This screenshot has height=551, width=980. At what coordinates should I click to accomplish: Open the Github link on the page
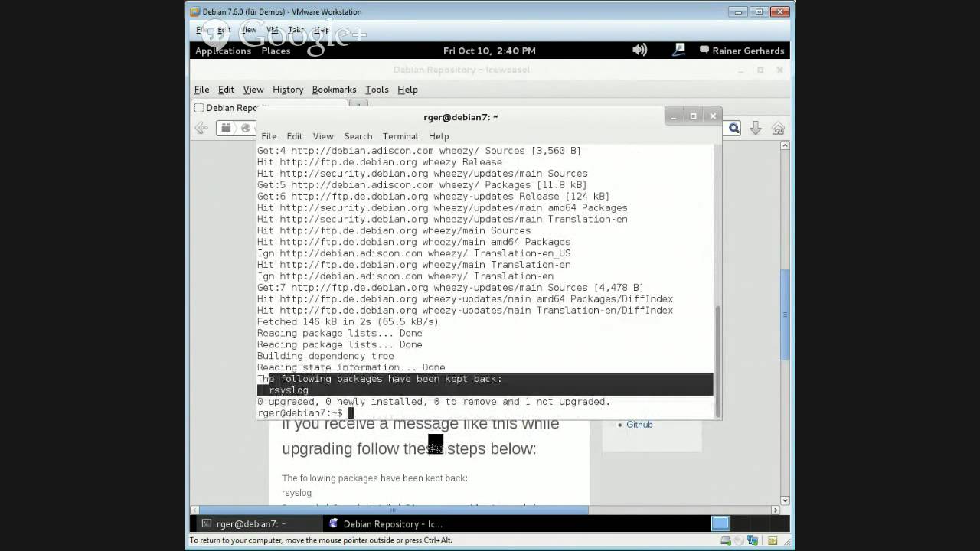[x=639, y=425]
